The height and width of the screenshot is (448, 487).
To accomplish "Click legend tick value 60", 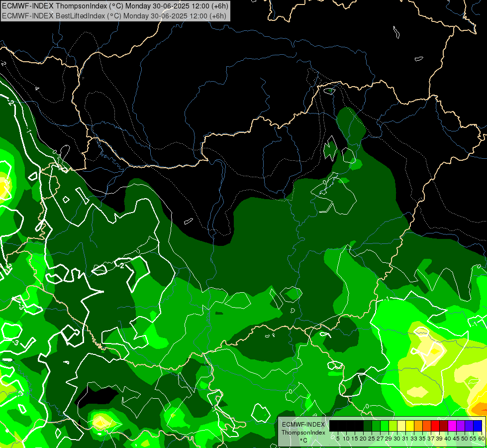I will point(482,439).
